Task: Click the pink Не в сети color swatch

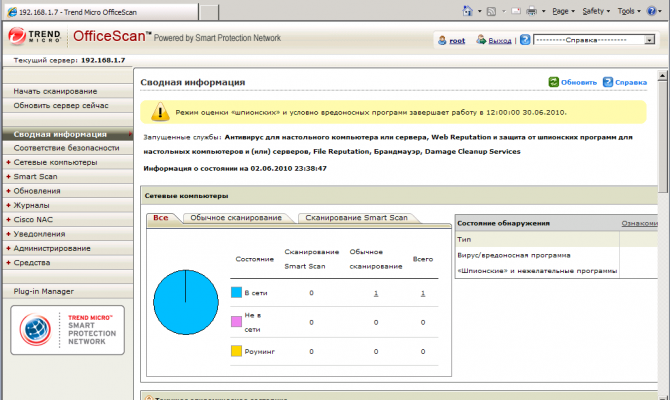Action: click(236, 322)
